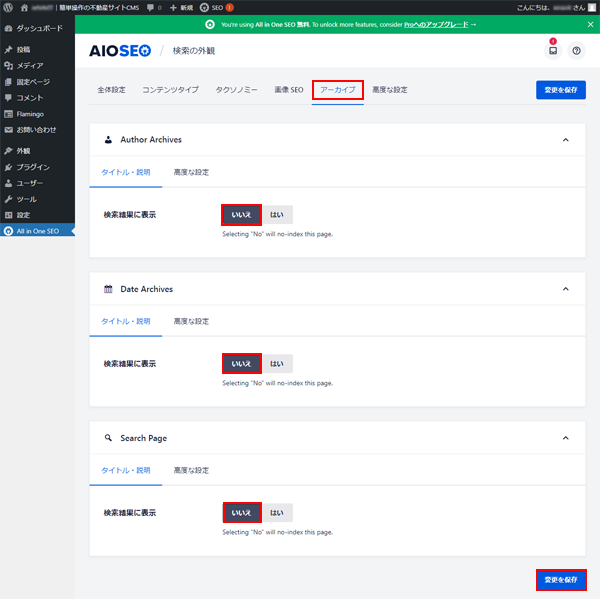
Task: Open Contact (envelope) sidebar item
Action: coord(38,130)
